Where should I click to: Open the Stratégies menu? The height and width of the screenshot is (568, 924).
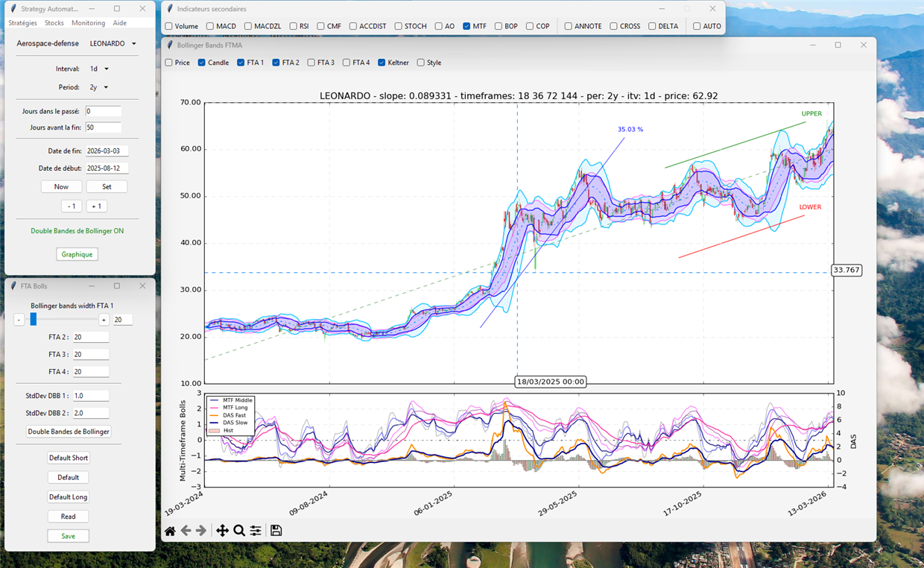[22, 23]
